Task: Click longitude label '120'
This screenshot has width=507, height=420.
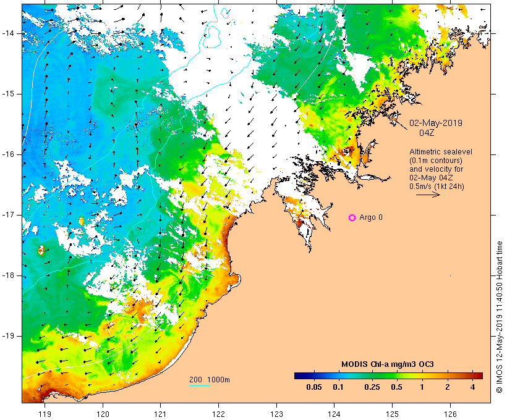Action: (103, 414)
